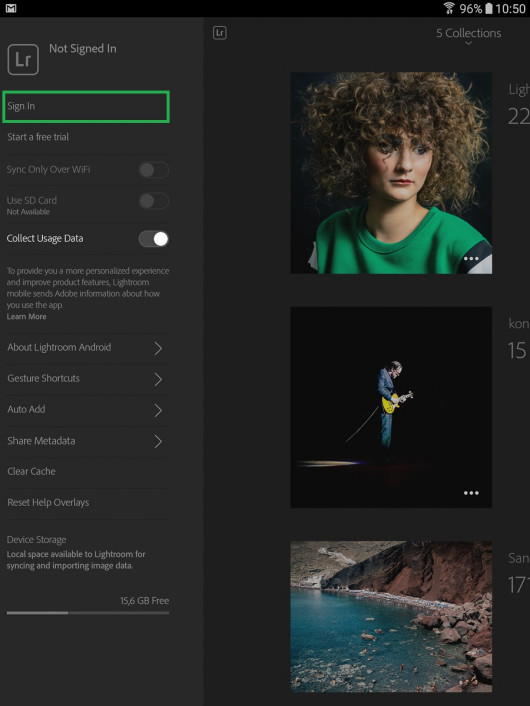Image resolution: width=530 pixels, height=706 pixels.
Task: Expand chevron next to Gesture Shortcuts
Action: pos(158,379)
